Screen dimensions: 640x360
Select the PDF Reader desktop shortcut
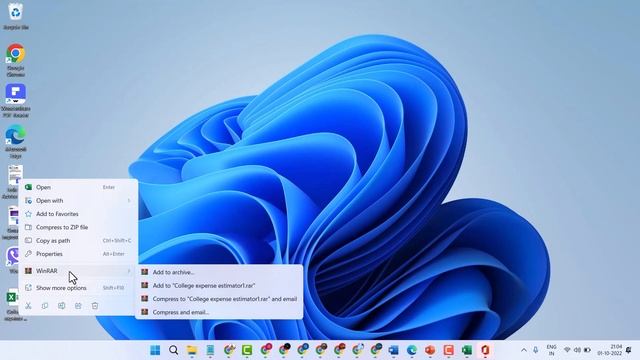point(16,101)
